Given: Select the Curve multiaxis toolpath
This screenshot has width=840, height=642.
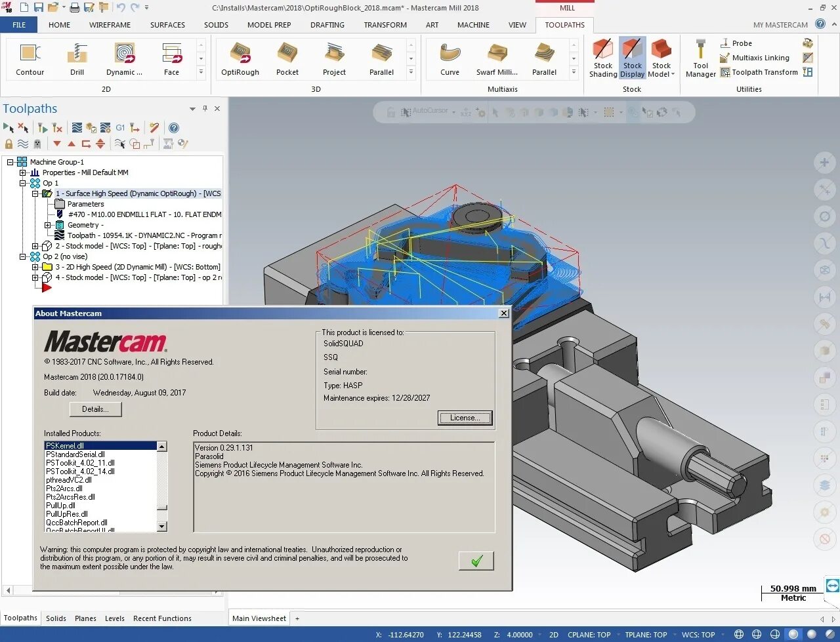Looking at the screenshot, I should (x=449, y=58).
